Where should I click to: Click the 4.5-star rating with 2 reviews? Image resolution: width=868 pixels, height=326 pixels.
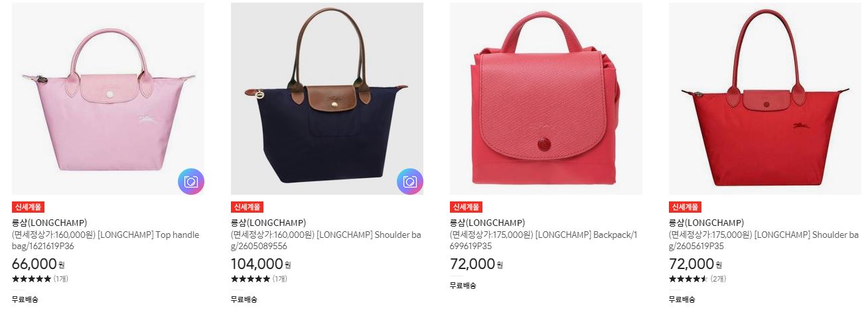click(697, 279)
